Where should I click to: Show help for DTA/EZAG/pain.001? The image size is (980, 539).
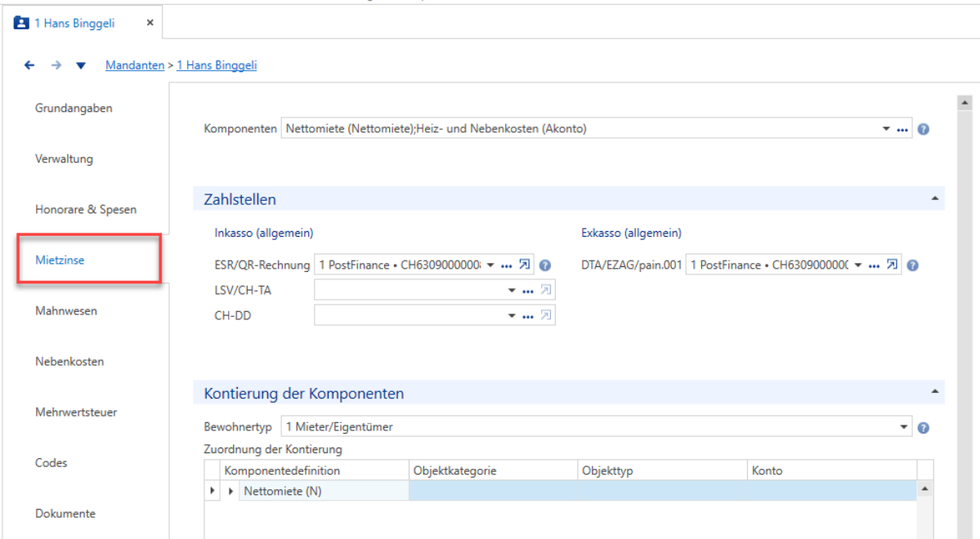click(912, 265)
